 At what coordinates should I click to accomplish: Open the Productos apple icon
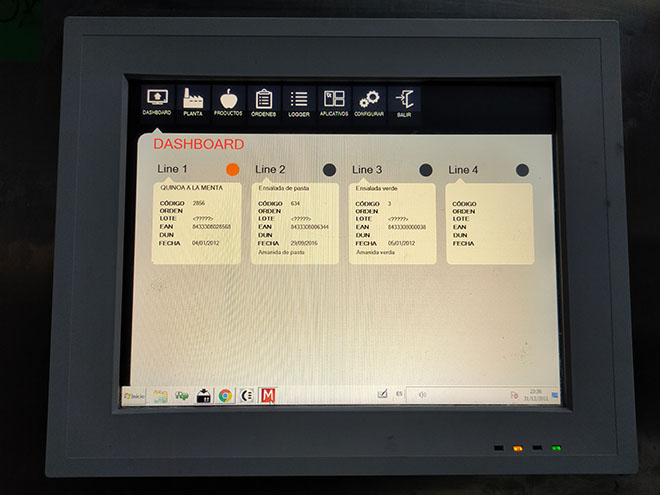coord(228,100)
